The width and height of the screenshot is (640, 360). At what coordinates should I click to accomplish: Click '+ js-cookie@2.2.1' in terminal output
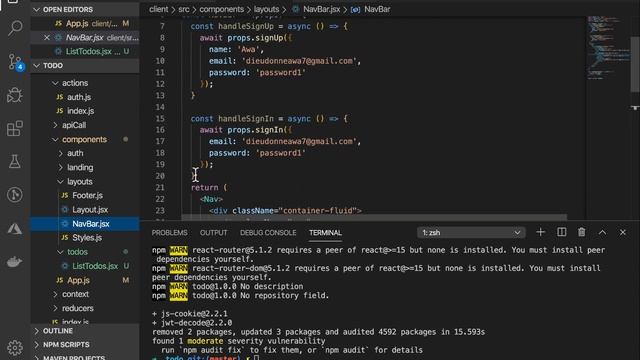click(x=190, y=314)
